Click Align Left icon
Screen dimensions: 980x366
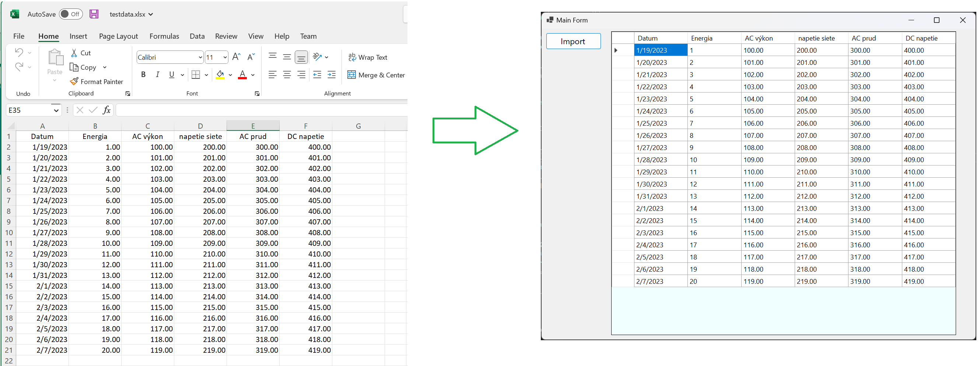tap(272, 74)
